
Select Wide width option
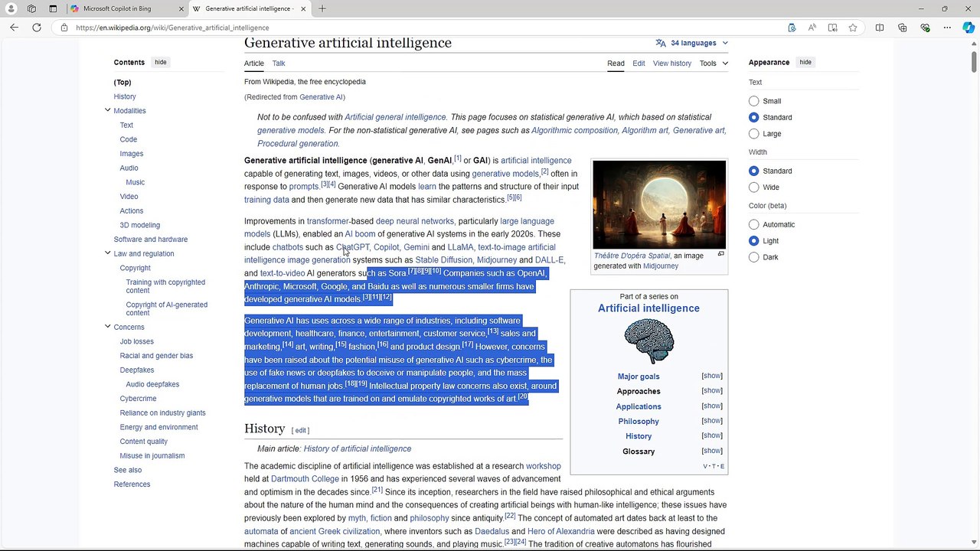pos(754,187)
